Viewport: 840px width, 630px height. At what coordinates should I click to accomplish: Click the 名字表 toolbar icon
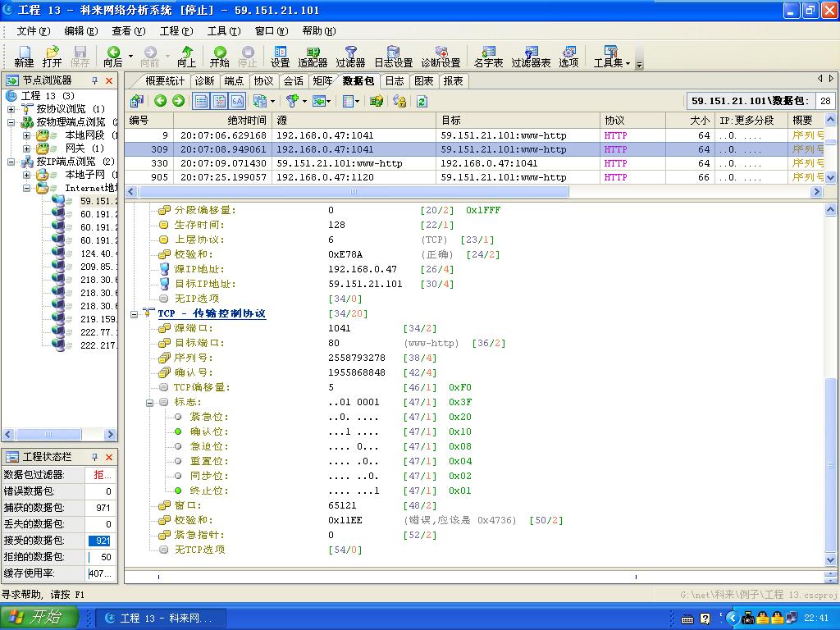[488, 56]
